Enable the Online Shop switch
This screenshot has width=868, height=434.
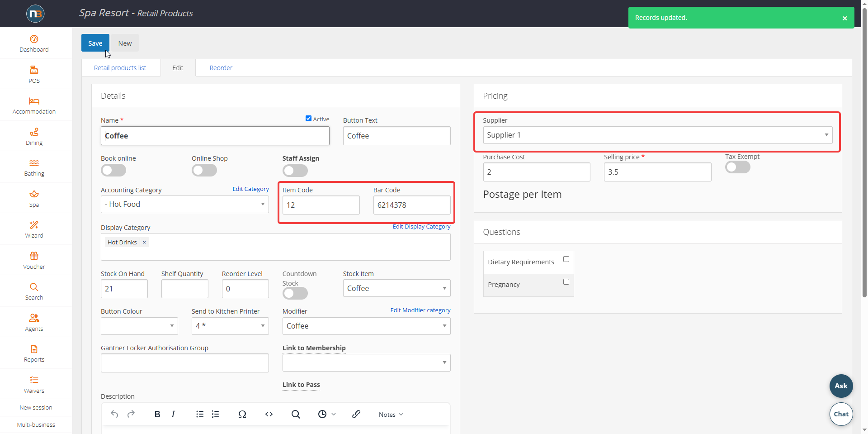tap(204, 170)
